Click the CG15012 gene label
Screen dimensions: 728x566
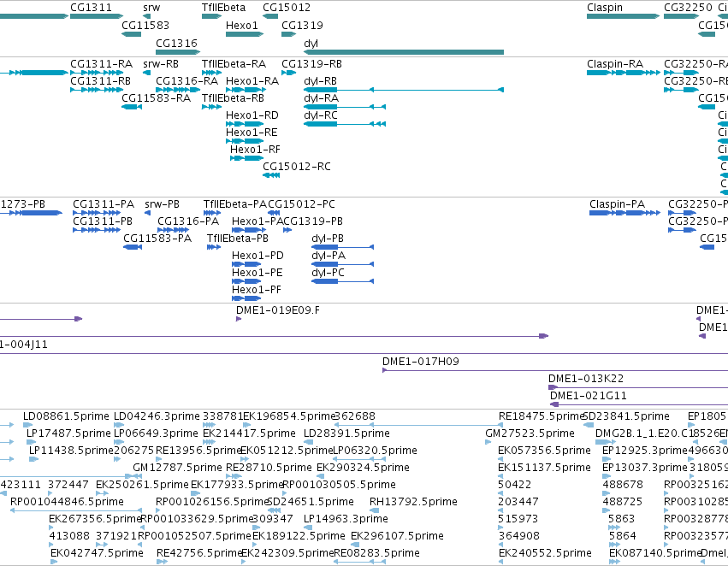(x=287, y=8)
